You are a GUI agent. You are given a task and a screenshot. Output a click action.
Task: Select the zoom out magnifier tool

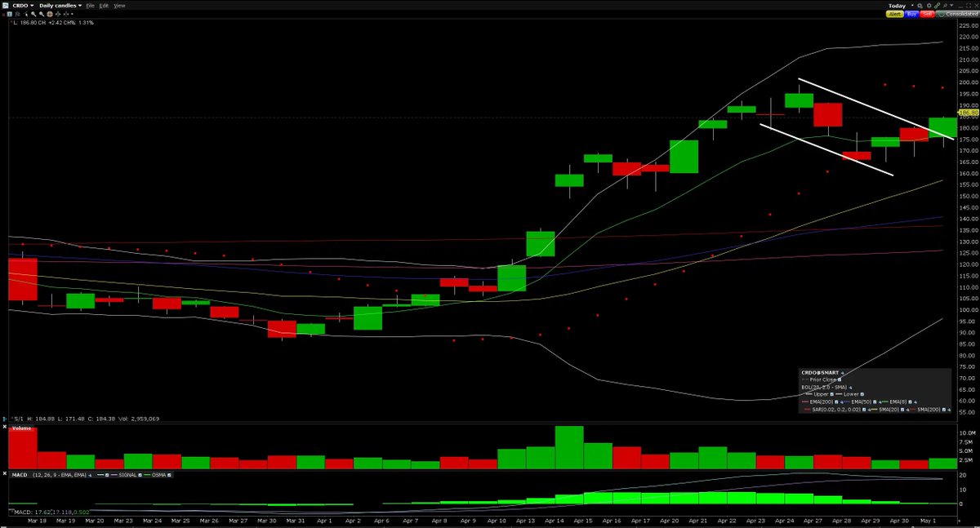pyautogui.click(x=42, y=14)
